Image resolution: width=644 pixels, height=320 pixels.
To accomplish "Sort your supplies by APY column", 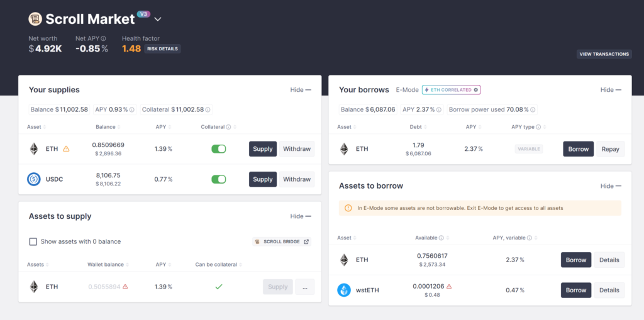I will [x=164, y=127].
